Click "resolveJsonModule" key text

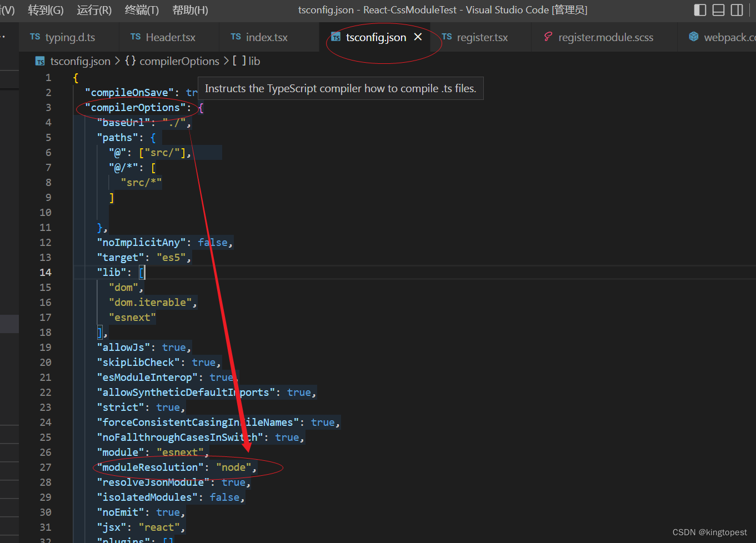153,482
